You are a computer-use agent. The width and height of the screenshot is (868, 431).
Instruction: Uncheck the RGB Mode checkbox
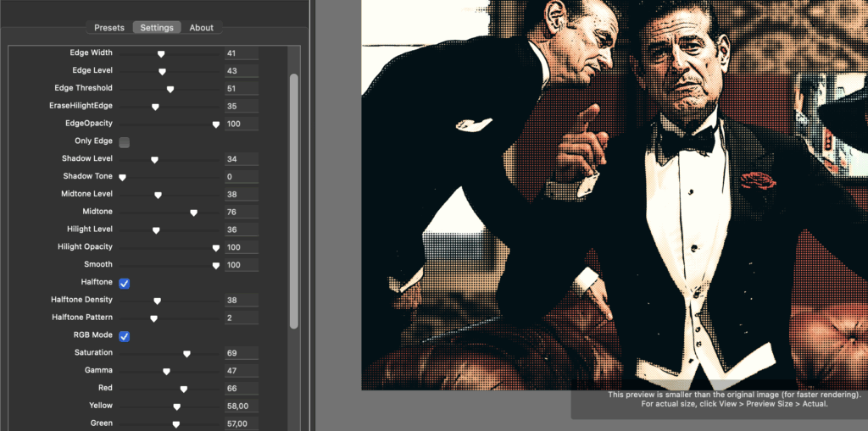click(x=125, y=336)
